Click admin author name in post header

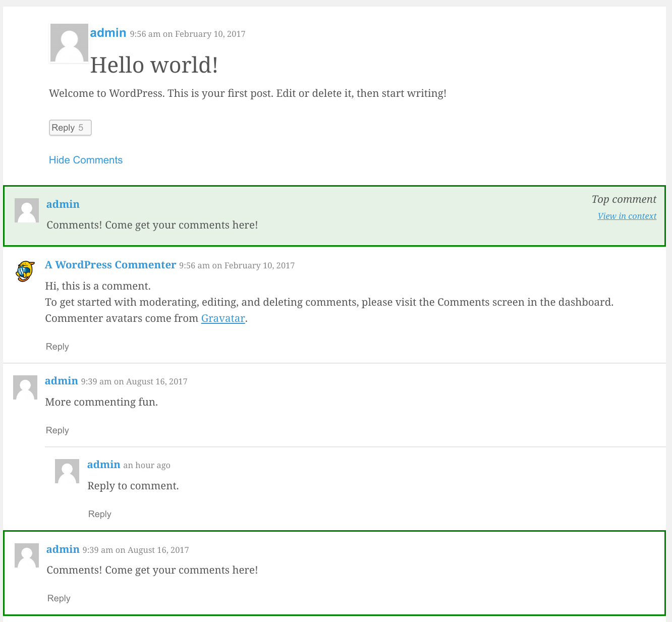[x=108, y=33]
